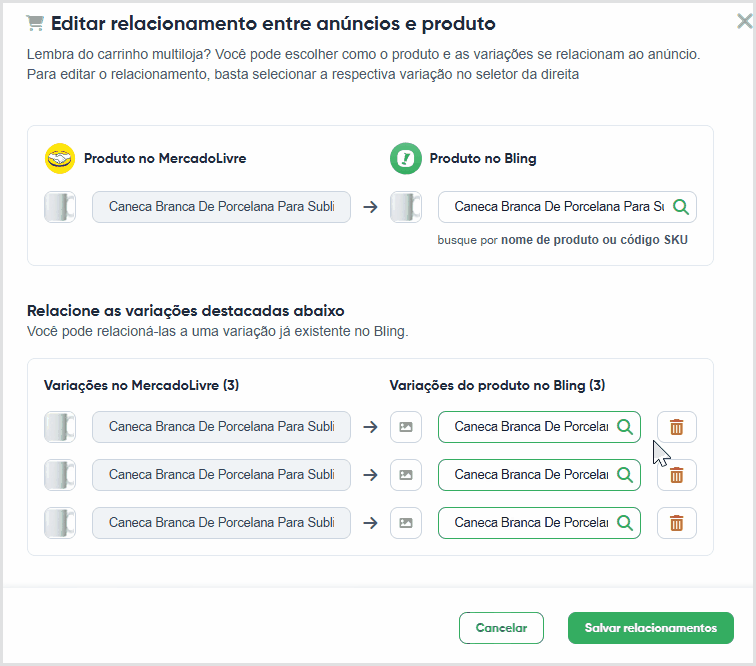Click 'Variações do produto no Bling (3)' label
Screen dimensions: 756x666
pyautogui.click(x=497, y=385)
